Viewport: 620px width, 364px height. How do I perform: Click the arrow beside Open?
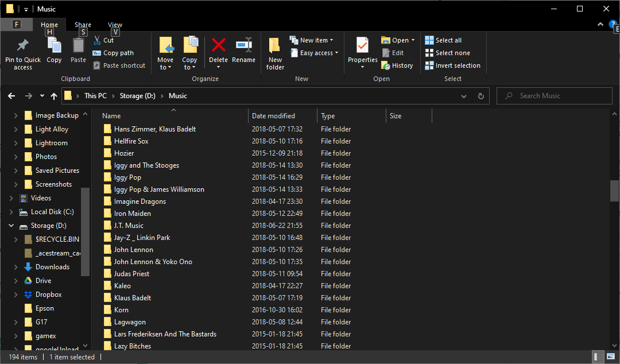(413, 40)
